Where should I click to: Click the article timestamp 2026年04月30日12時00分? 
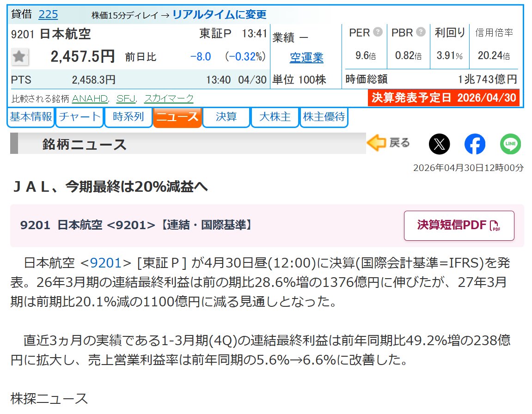pyautogui.click(x=468, y=168)
